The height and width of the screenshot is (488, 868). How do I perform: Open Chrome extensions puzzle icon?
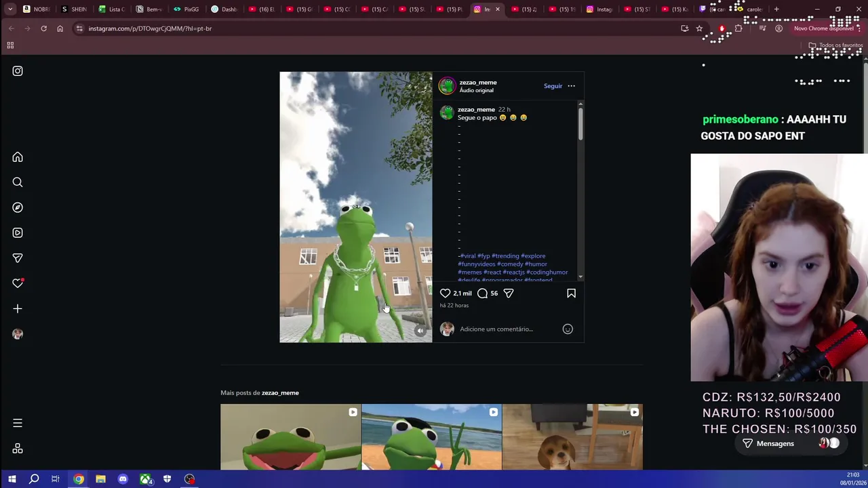(x=738, y=28)
